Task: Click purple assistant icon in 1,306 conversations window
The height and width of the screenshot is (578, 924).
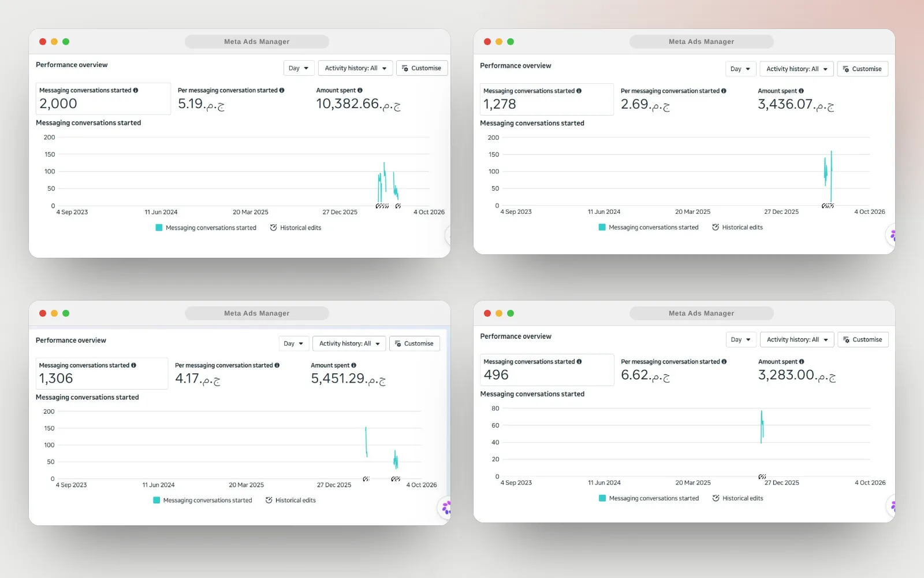Action: (x=446, y=507)
